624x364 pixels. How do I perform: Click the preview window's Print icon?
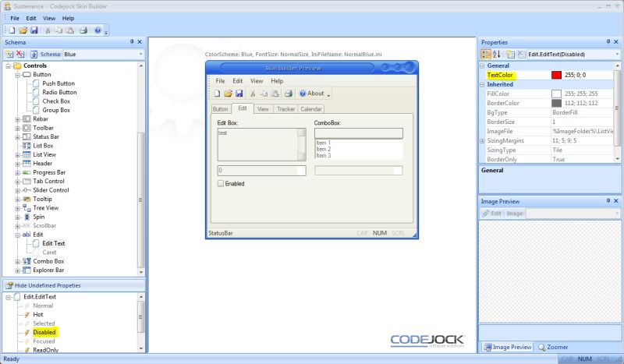click(289, 94)
